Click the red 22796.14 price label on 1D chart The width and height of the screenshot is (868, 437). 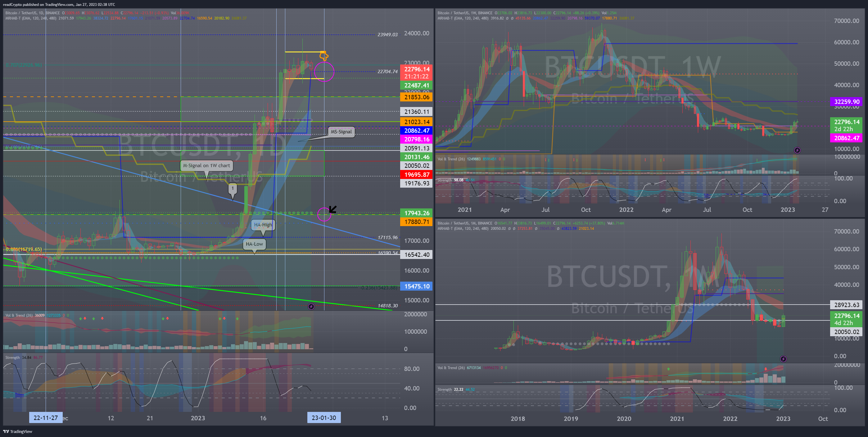coord(417,72)
